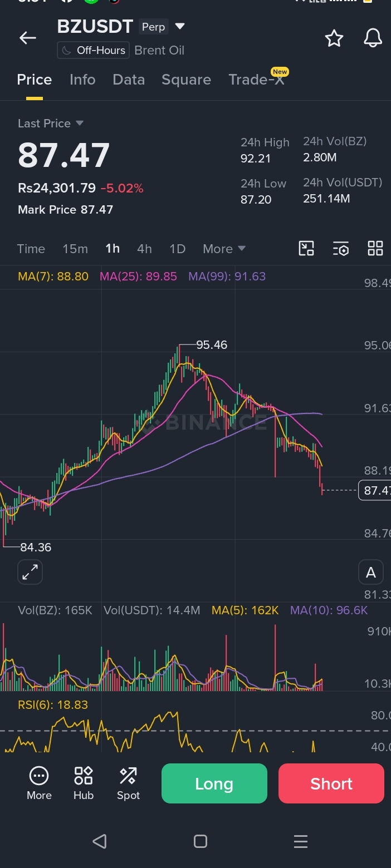
Task: Tap the 24h Low value 87.20
Action: point(256,199)
